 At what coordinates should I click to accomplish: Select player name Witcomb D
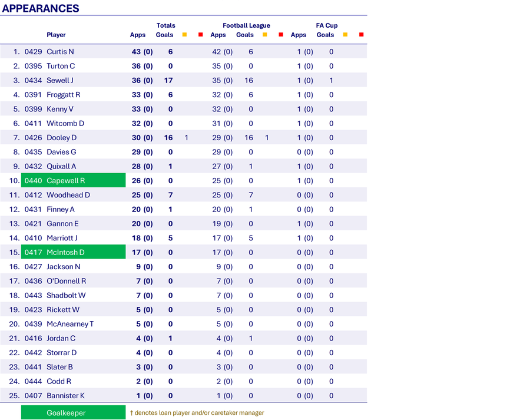point(65,124)
